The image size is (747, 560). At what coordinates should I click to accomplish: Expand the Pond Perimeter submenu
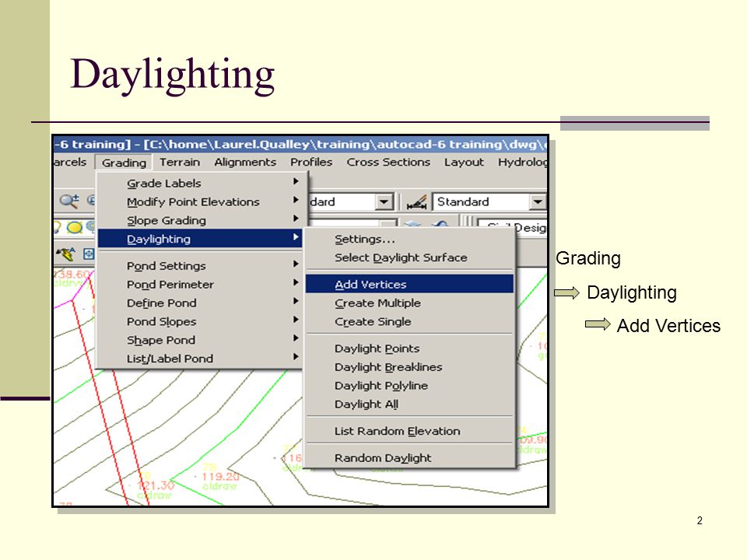200,284
